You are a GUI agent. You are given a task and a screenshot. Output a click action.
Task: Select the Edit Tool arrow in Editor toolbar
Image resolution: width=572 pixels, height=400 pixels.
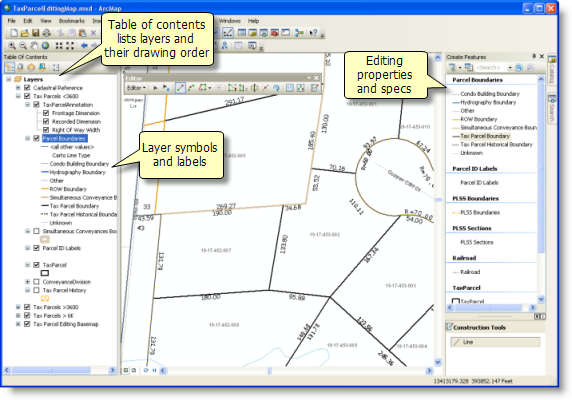155,88
